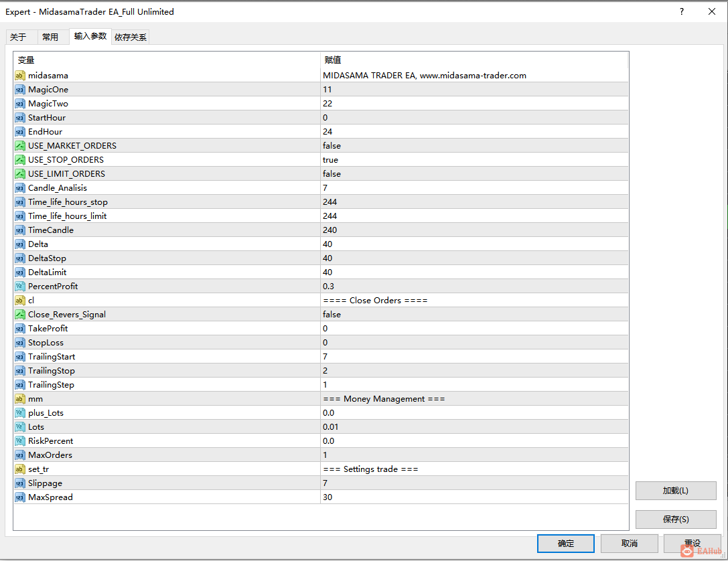Click the boolean icon beside USE_LIMIT_ORDERS
The height and width of the screenshot is (561, 728).
click(19, 174)
